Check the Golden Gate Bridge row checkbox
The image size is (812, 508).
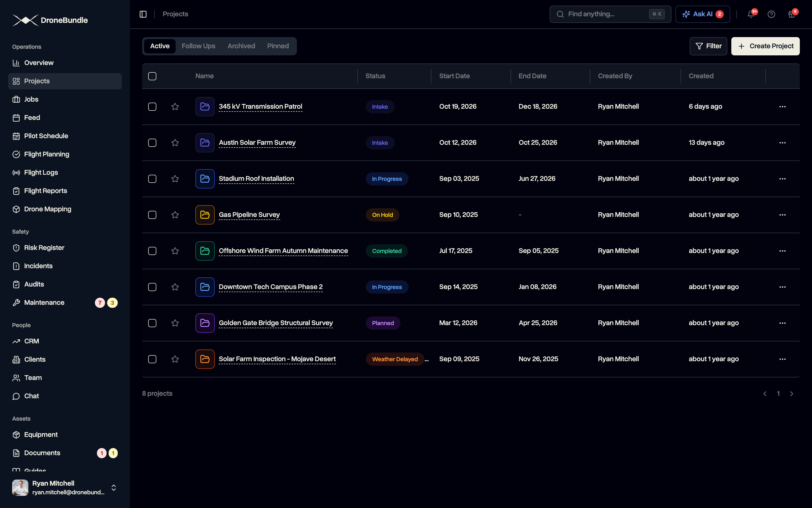coord(152,323)
